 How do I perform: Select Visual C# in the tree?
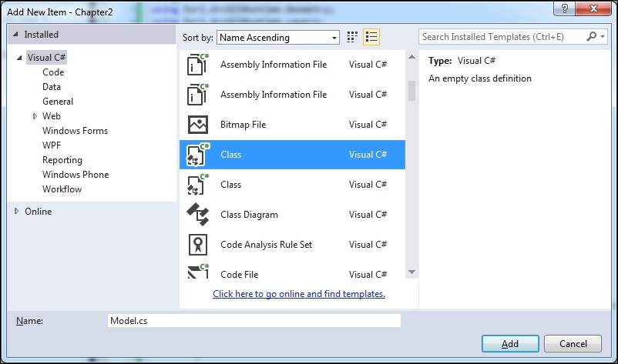(x=46, y=58)
